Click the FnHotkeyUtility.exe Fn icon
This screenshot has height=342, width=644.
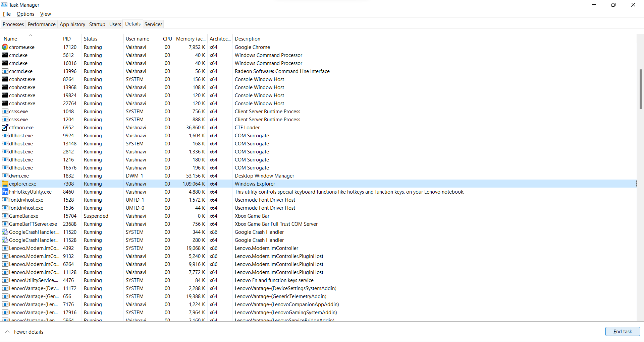(5, 192)
